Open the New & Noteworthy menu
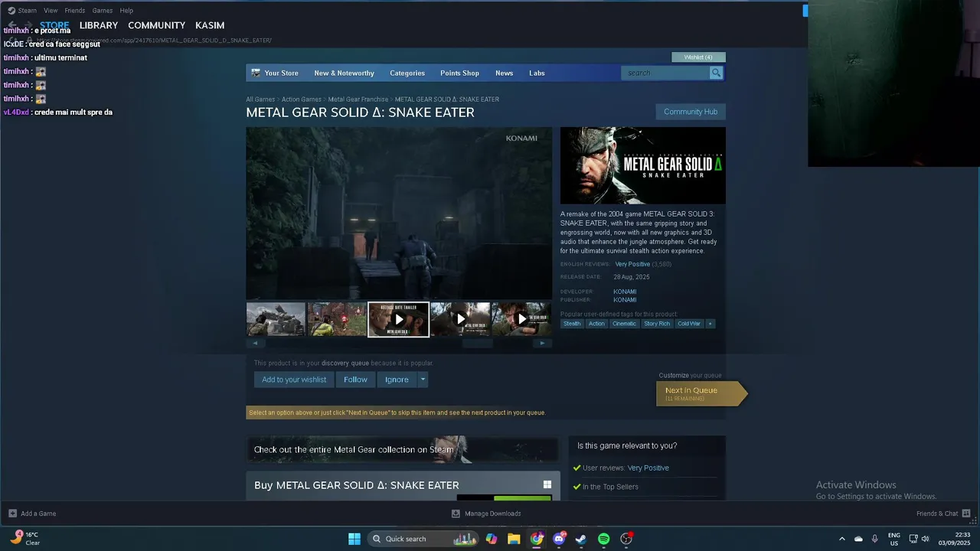Screen dimensions: 980x551 click(x=344, y=73)
